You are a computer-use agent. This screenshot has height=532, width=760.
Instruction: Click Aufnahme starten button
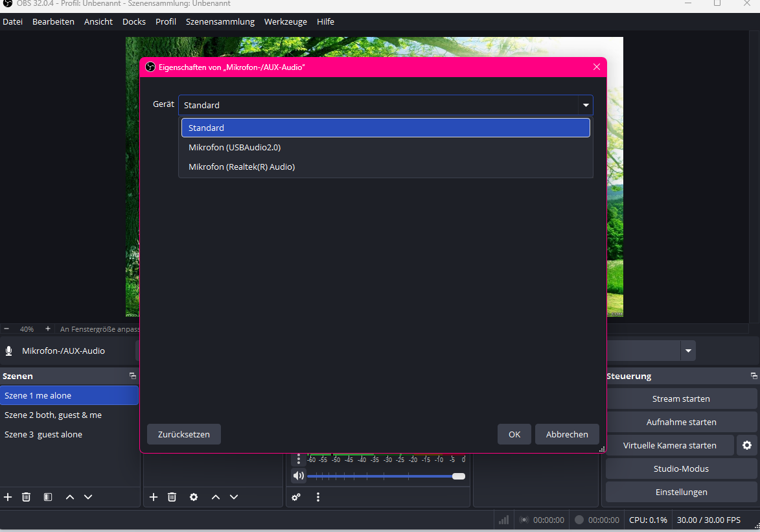click(x=681, y=422)
